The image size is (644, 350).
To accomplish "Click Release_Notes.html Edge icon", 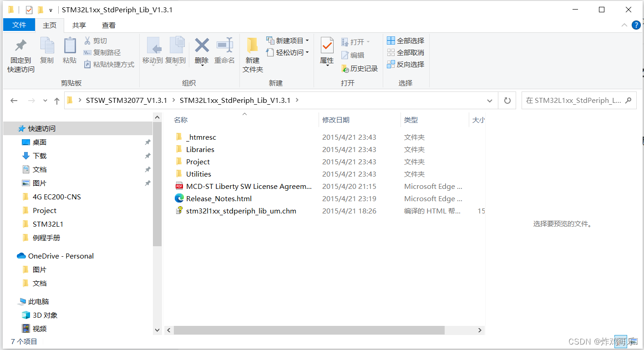I will point(179,198).
